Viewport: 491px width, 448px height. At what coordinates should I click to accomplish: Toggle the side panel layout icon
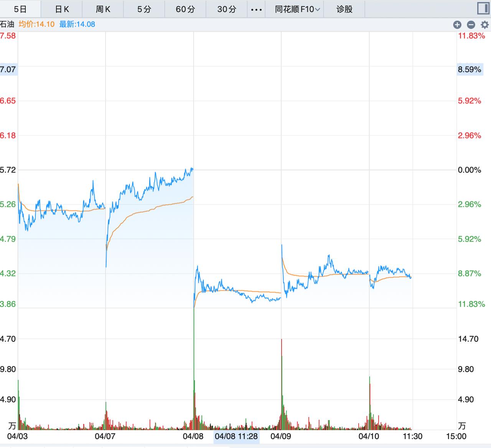483,8
